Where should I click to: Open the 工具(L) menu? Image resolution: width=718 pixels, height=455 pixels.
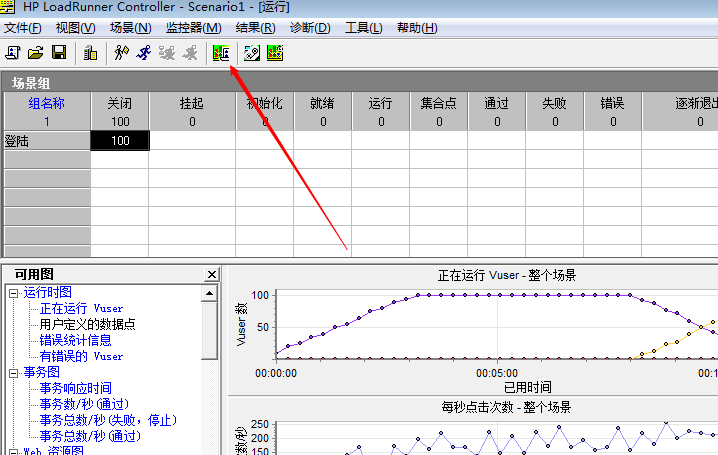click(364, 28)
